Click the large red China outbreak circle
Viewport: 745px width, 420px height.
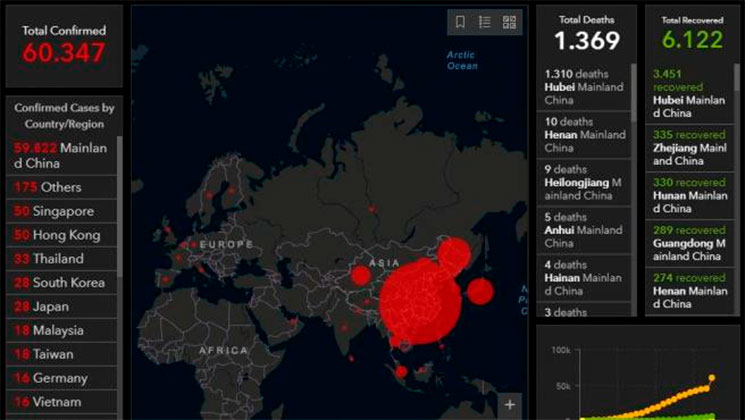point(418,298)
